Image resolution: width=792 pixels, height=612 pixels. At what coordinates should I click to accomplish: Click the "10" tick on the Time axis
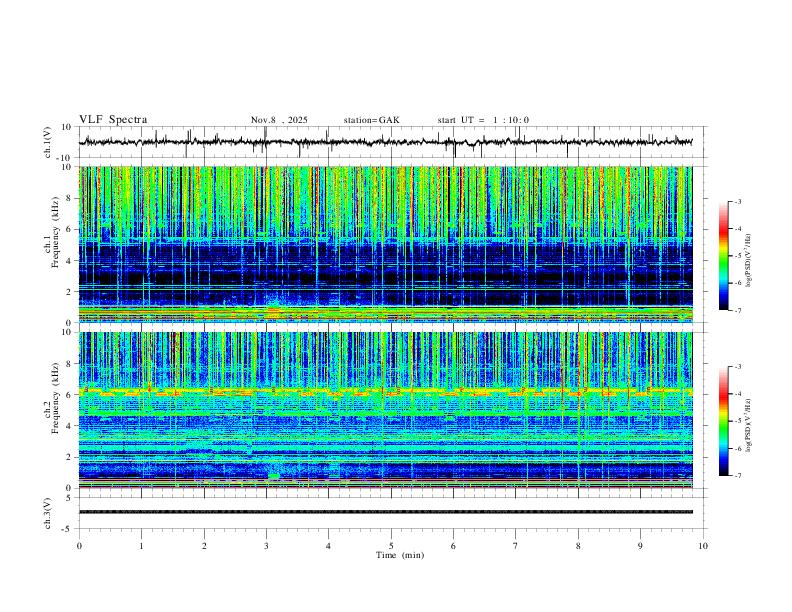703,546
